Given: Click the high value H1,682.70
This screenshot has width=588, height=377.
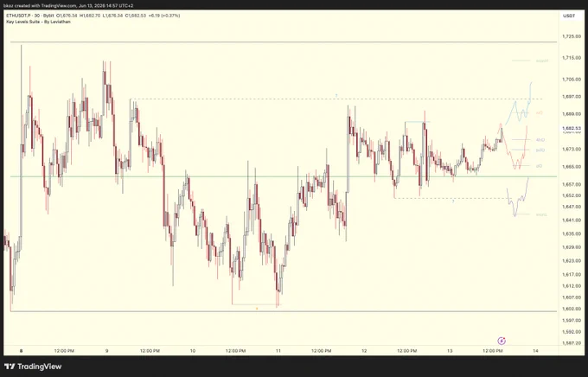Looking at the screenshot, I should coord(90,16).
